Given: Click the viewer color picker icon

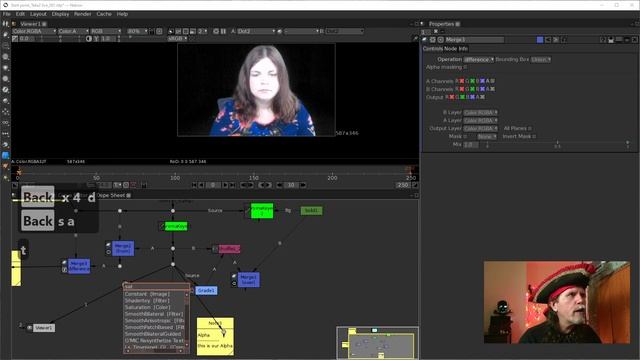Looking at the screenshot, I should 415,38.
